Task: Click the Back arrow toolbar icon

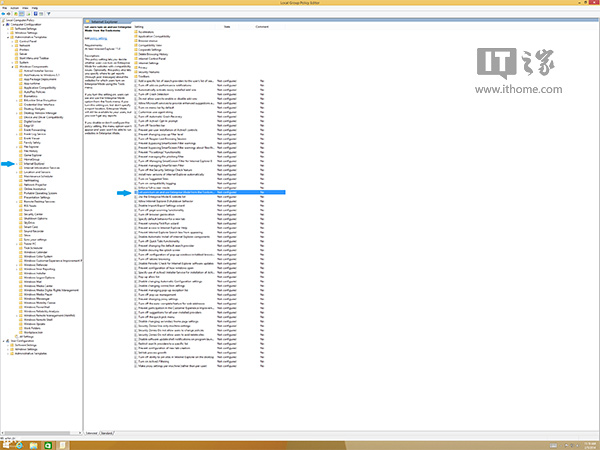Action: pos(3,13)
